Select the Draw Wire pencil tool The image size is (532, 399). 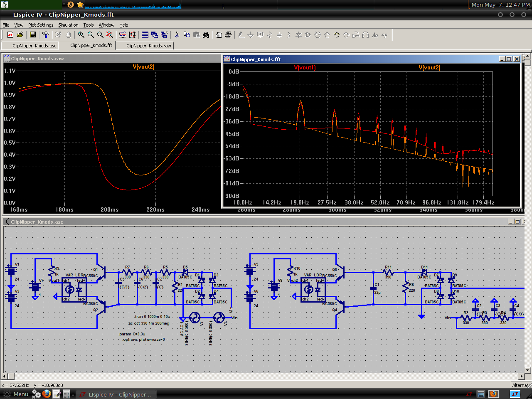241,35
